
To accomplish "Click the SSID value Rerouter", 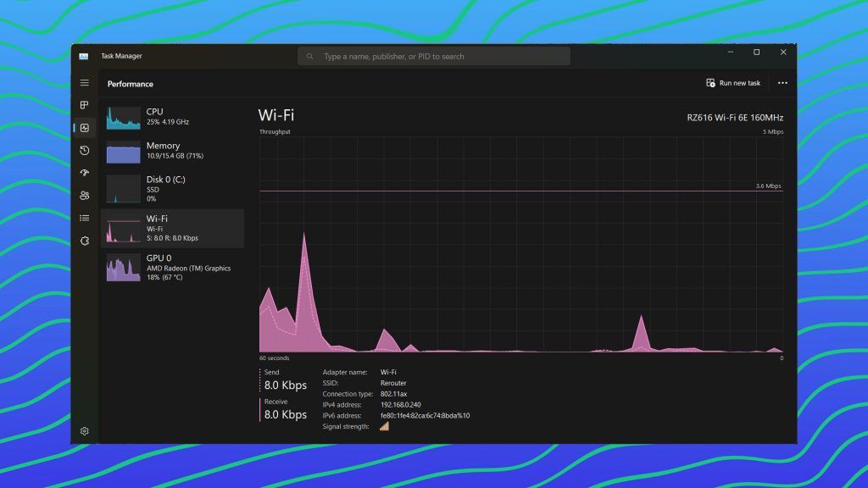I will click(393, 383).
